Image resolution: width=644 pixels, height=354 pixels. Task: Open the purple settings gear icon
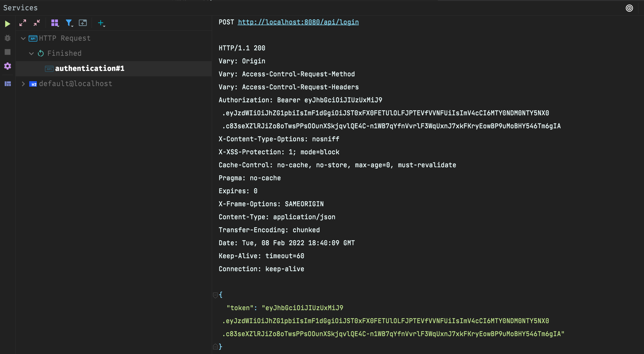pos(8,66)
